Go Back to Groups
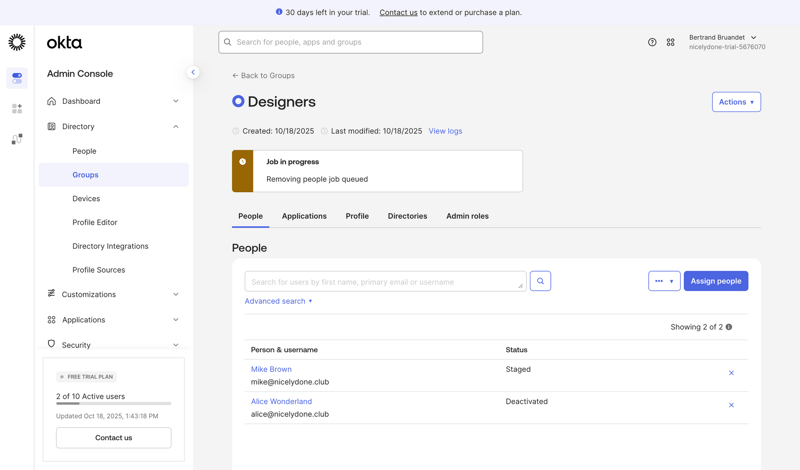Screen dimensions: 800x470 coord(263,76)
